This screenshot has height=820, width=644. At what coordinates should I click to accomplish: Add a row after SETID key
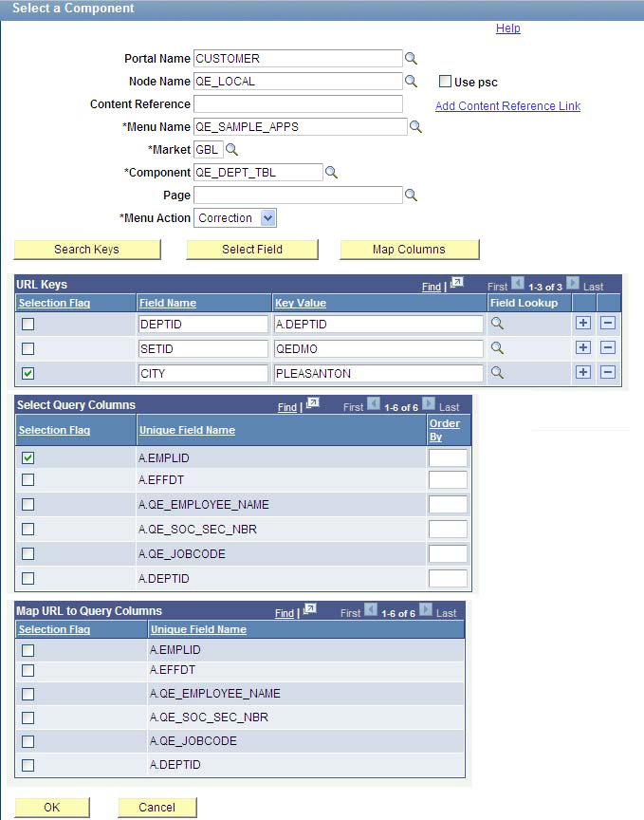pyautogui.click(x=583, y=347)
